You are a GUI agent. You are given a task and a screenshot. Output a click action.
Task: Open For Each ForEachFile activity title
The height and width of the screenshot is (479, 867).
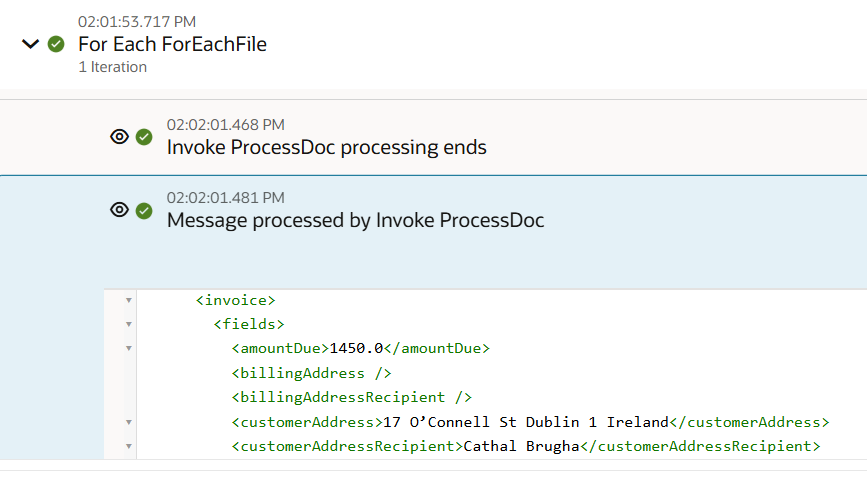coord(173,44)
